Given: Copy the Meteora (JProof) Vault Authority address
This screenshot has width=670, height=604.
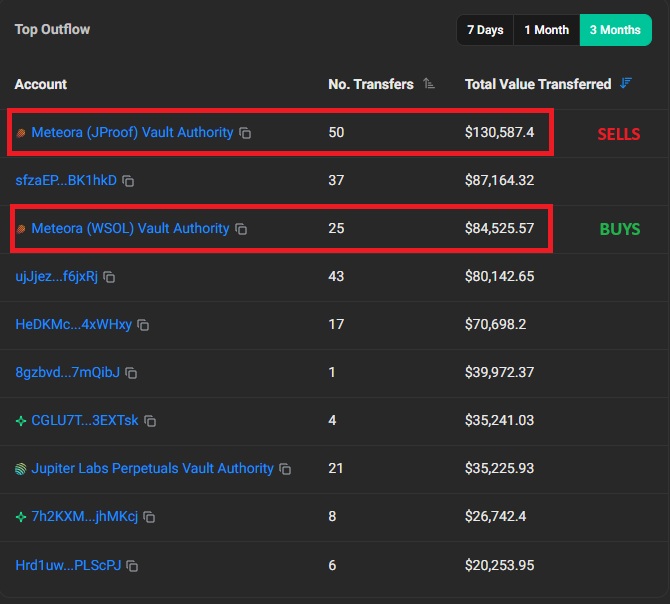Looking at the screenshot, I should click(245, 133).
